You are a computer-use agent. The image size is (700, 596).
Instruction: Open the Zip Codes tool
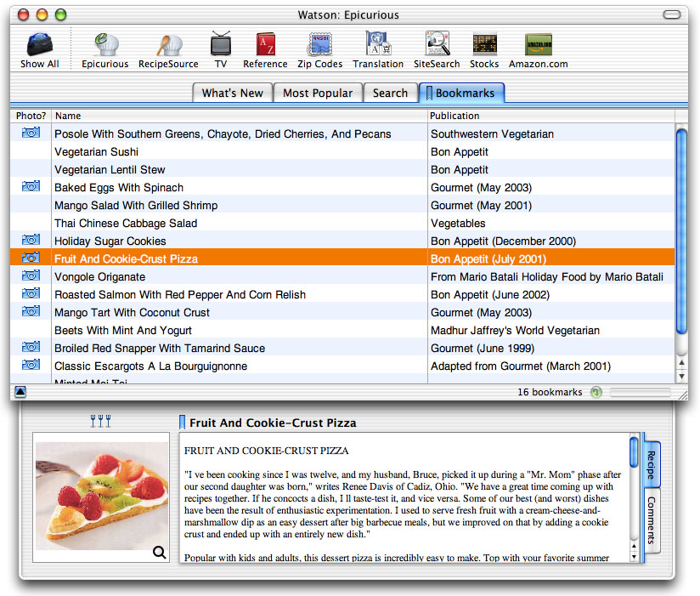tap(320, 50)
